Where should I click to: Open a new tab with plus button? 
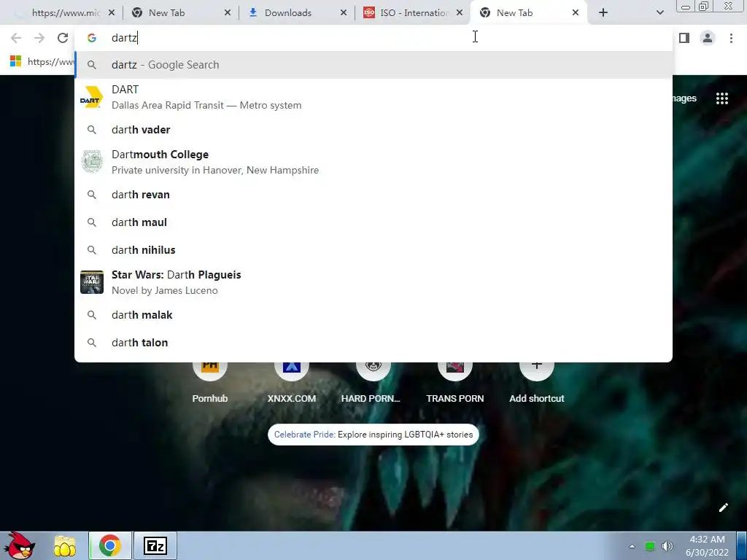(603, 12)
